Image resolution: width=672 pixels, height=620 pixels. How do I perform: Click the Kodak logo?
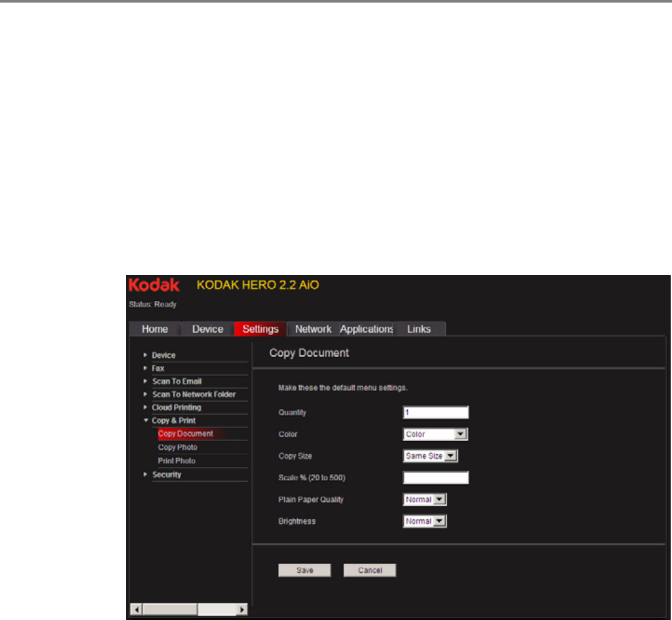tap(154, 285)
